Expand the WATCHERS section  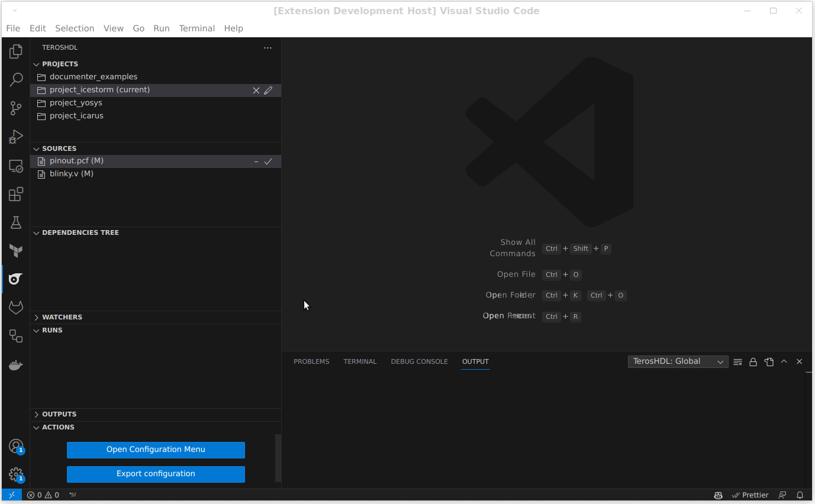pyautogui.click(x=156, y=317)
